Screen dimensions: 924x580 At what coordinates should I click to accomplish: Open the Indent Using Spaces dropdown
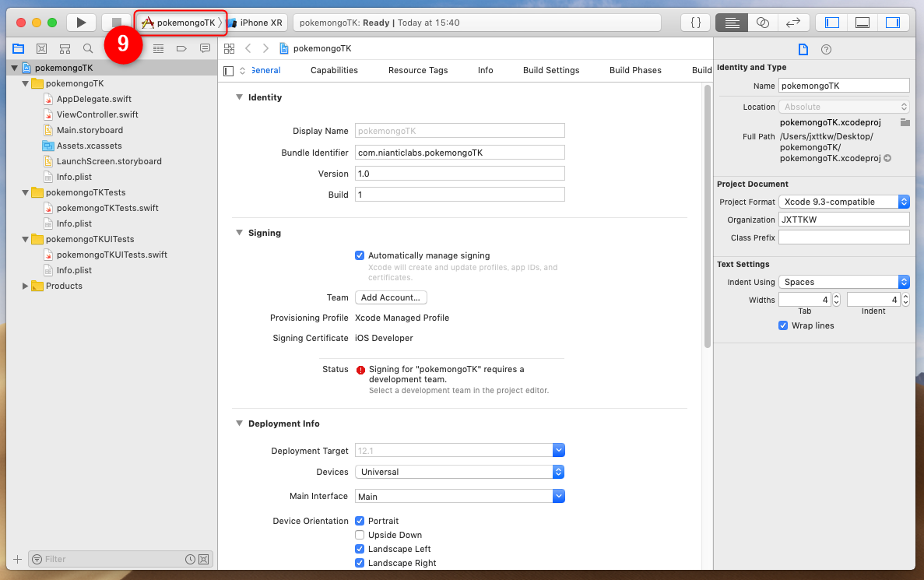pyautogui.click(x=844, y=282)
